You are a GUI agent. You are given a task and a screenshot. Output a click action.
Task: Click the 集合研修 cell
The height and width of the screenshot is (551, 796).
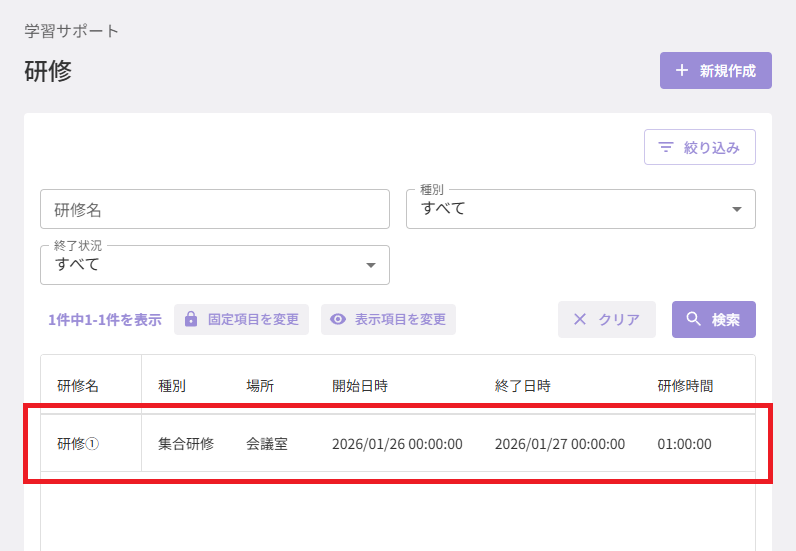point(186,444)
